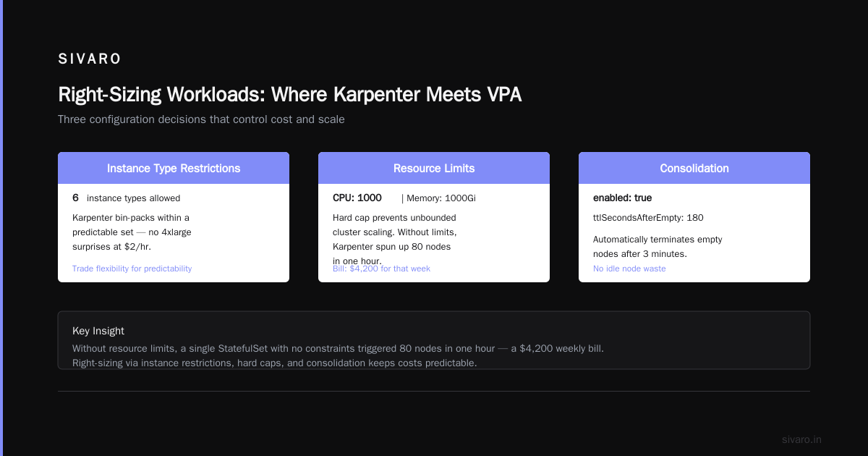Click the Karpenter bin-packs description text
The width and height of the screenshot is (868, 456).
(132, 232)
